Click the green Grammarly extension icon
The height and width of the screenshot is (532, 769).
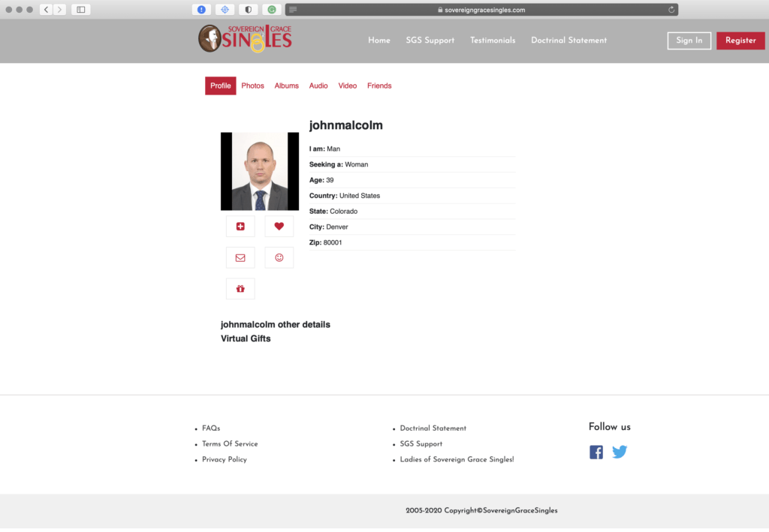(x=272, y=9)
